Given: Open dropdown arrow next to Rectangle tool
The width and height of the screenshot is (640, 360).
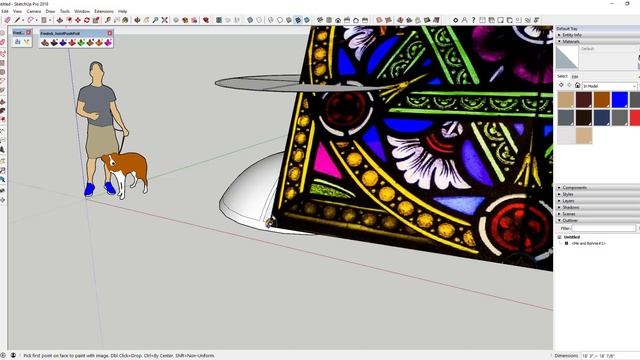Looking at the screenshot, I should click(x=50, y=20).
